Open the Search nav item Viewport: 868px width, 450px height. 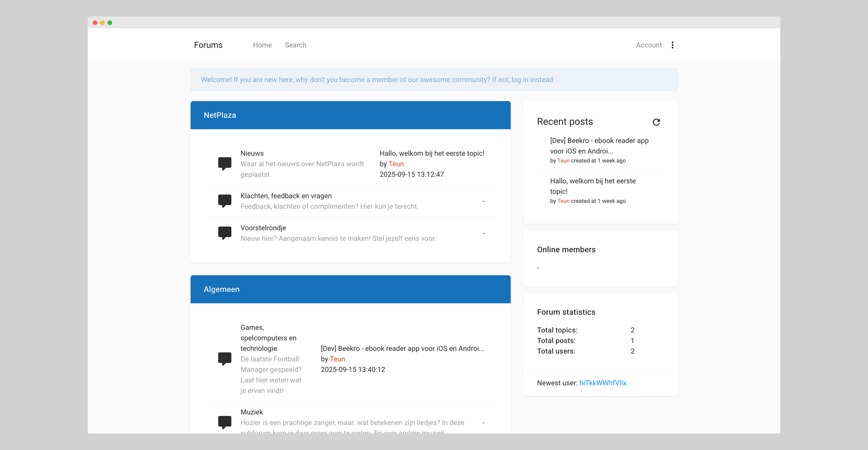[296, 45]
